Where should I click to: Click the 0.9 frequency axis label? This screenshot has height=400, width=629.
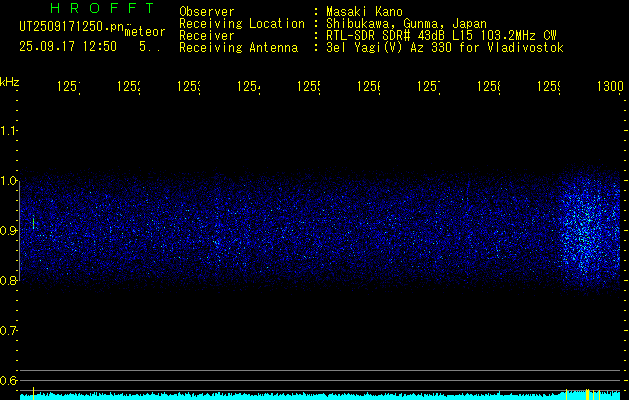9,231
